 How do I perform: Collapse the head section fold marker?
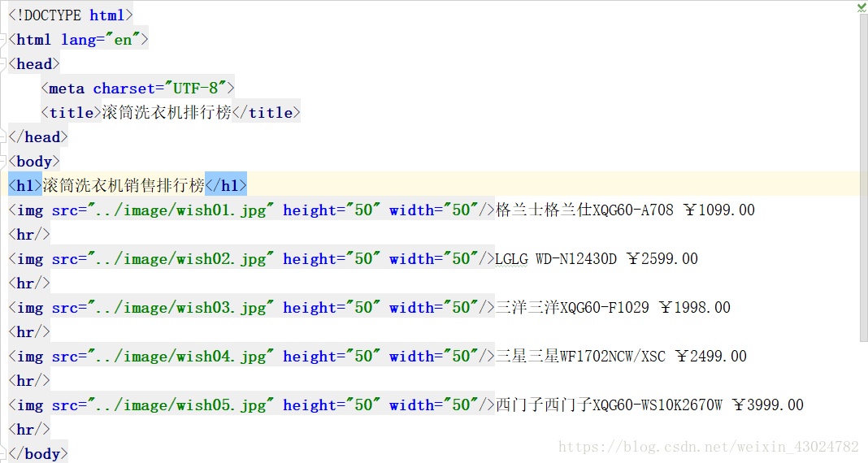tap(2, 64)
